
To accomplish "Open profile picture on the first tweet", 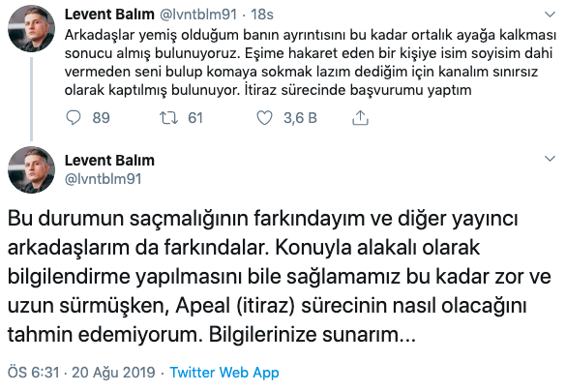I will point(31,29).
